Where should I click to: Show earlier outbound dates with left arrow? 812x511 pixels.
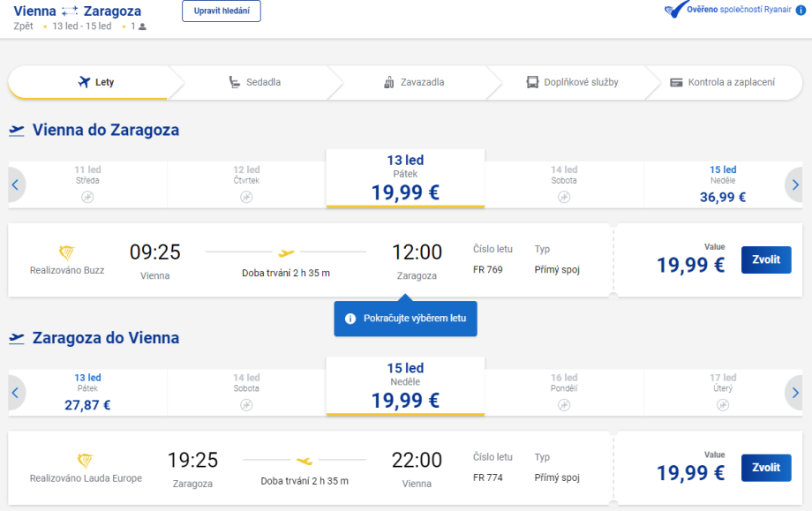coord(15,185)
